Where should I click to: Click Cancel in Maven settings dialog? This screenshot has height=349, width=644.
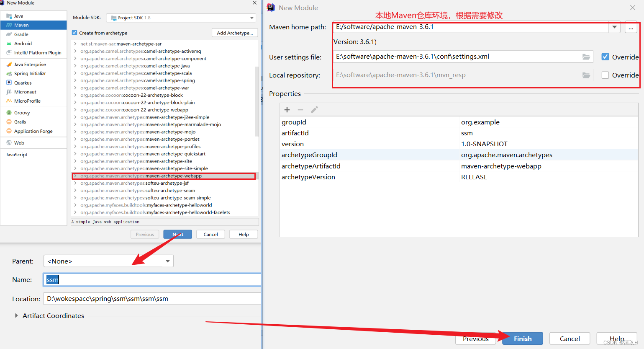pyautogui.click(x=570, y=339)
